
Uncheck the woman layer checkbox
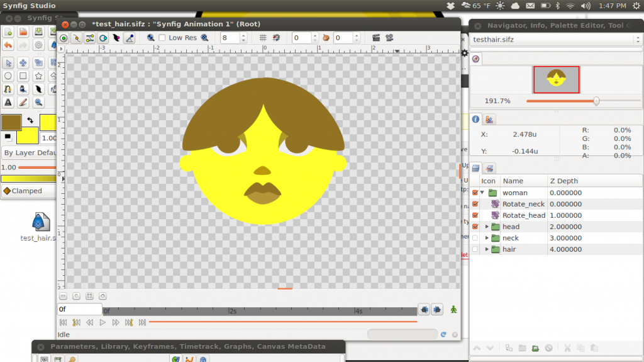[x=475, y=193]
